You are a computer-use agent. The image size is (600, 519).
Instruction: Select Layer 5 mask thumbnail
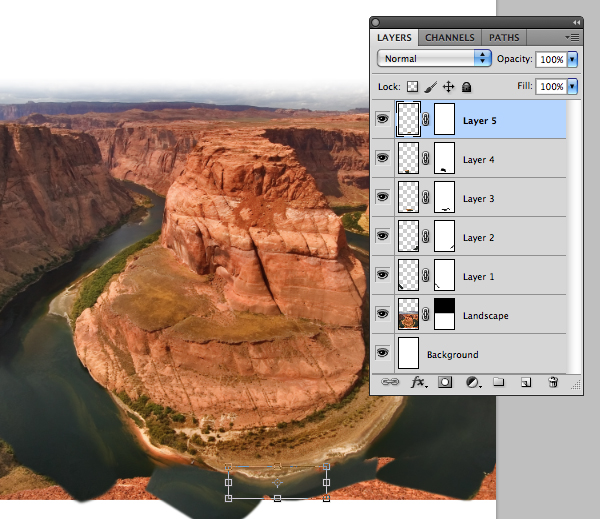coord(444,119)
